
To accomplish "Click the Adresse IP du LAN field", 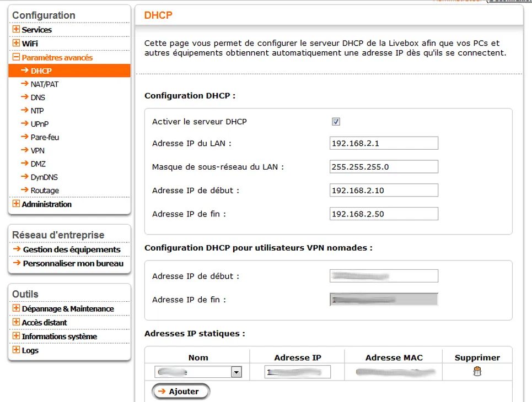I will click(x=384, y=143).
